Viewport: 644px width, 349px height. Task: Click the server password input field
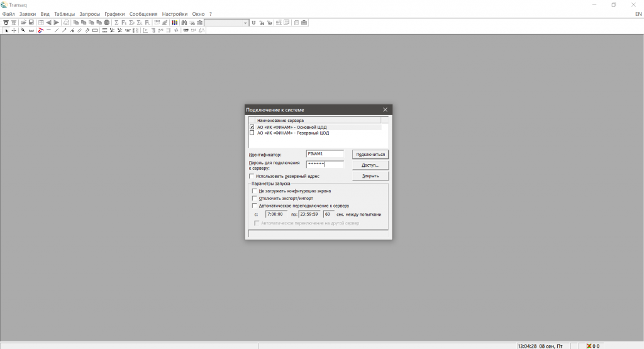325,165
